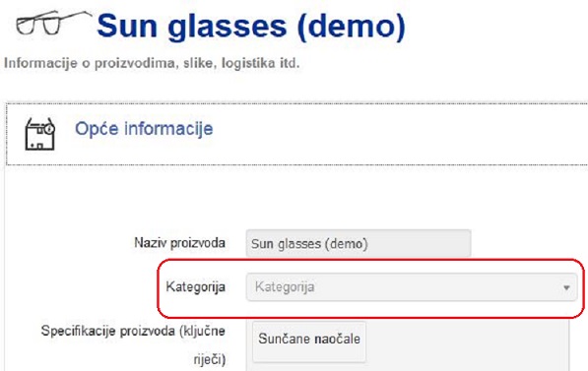Click the "Sun glasses (demo)" page title
The height and width of the screenshot is (371, 588).
pyautogui.click(x=251, y=26)
